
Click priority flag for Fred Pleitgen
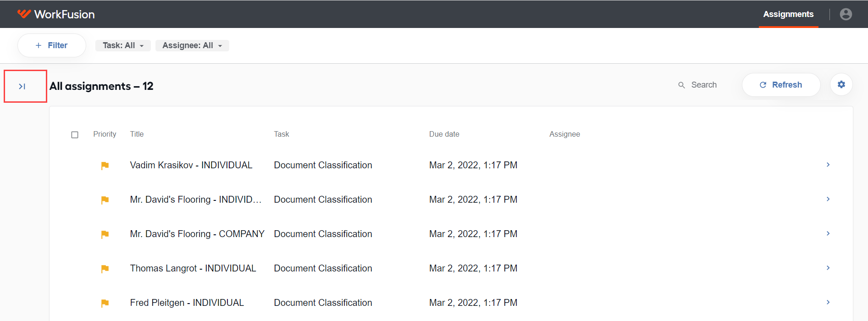click(105, 303)
